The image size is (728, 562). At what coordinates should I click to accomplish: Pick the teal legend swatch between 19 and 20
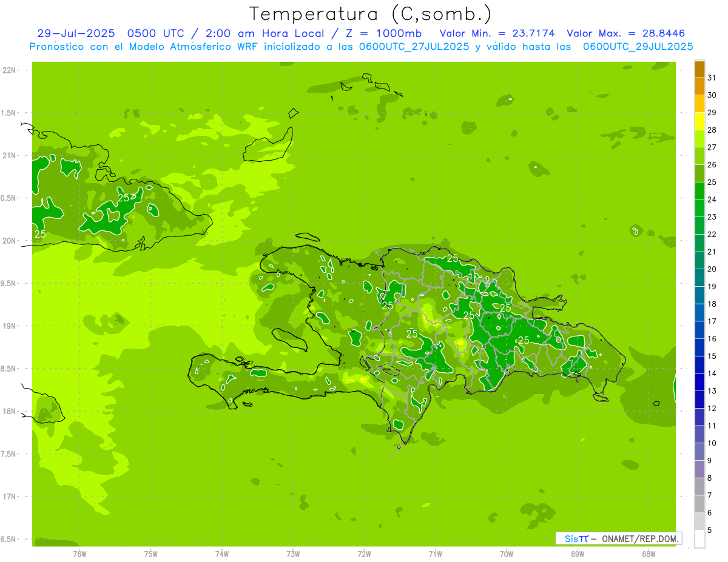click(x=699, y=278)
